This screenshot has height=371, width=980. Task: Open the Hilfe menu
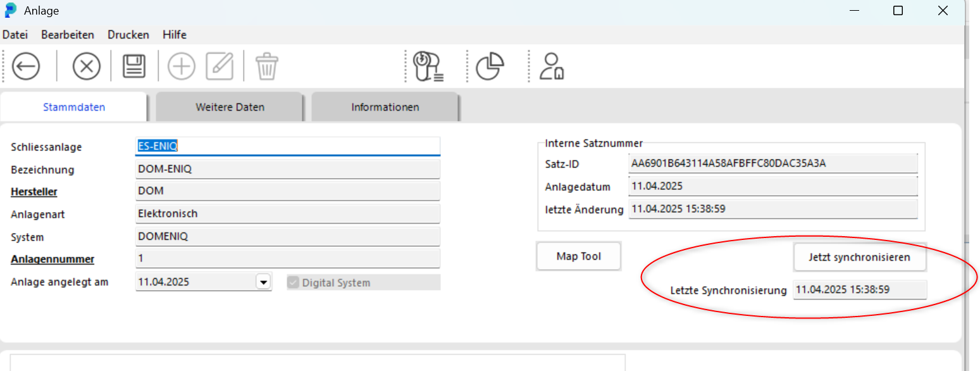[x=175, y=35]
